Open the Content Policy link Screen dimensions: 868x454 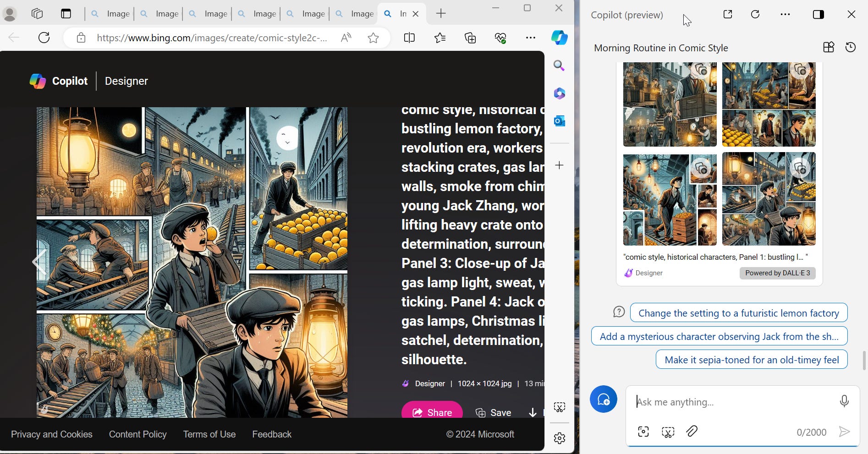[137, 434]
